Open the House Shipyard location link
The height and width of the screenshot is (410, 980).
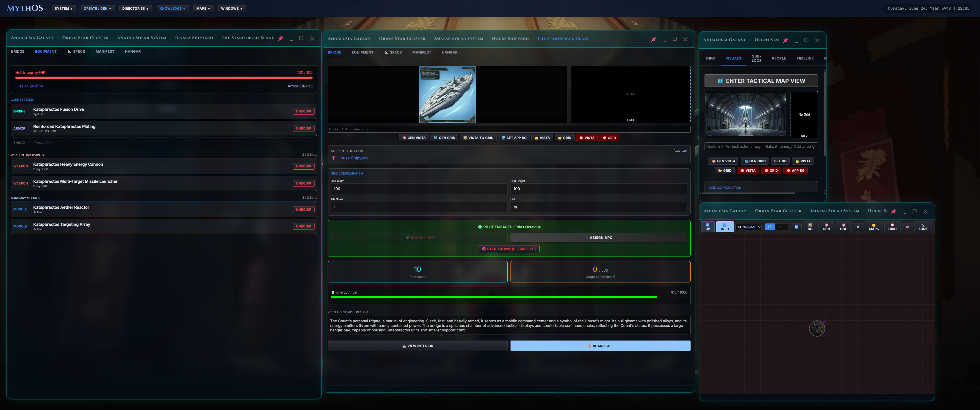click(x=352, y=158)
